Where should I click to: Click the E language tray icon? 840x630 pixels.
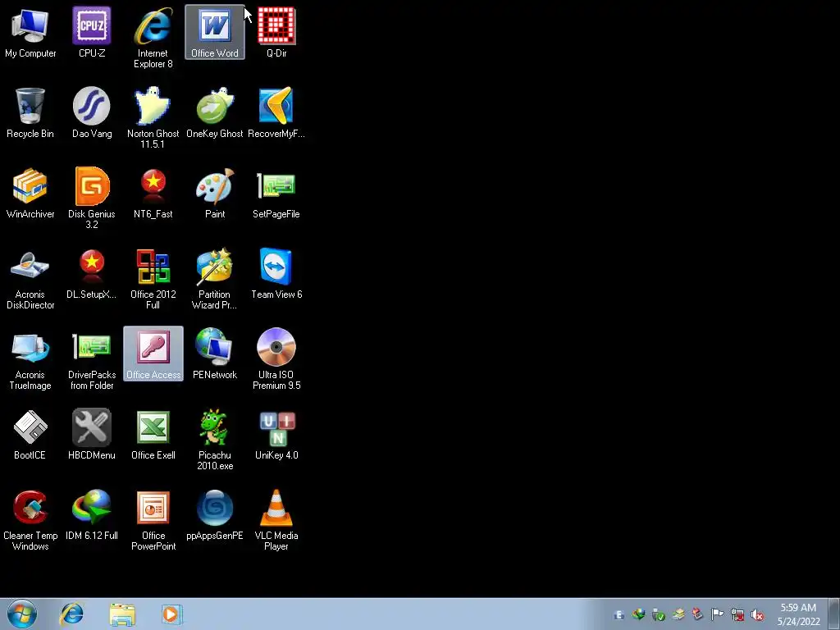(x=619, y=615)
